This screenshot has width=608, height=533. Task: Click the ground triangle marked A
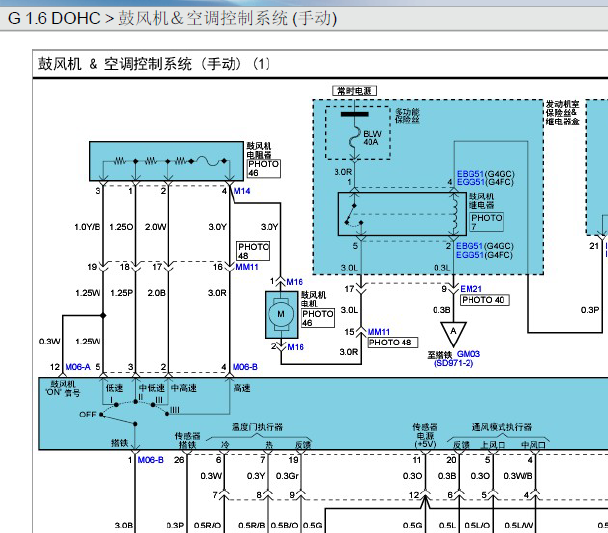453,334
